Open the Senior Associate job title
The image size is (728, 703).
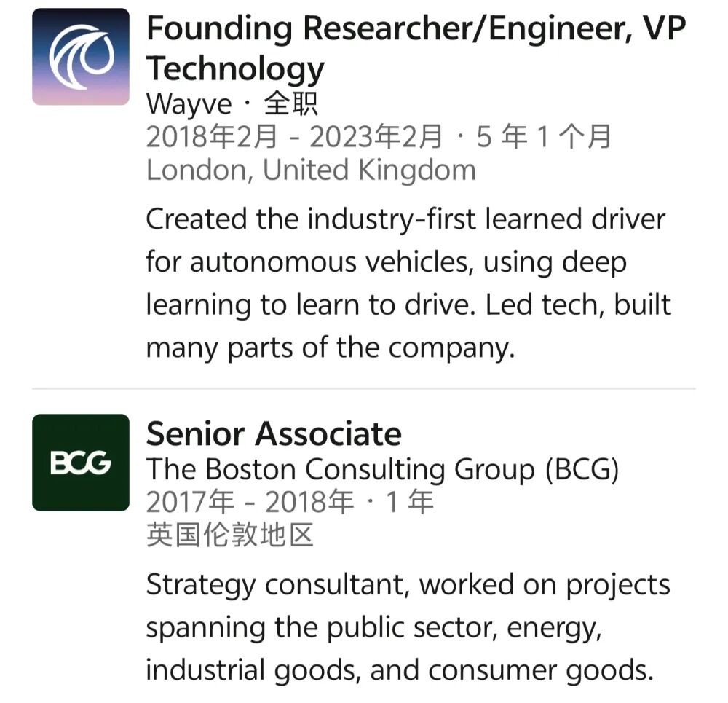tap(274, 434)
